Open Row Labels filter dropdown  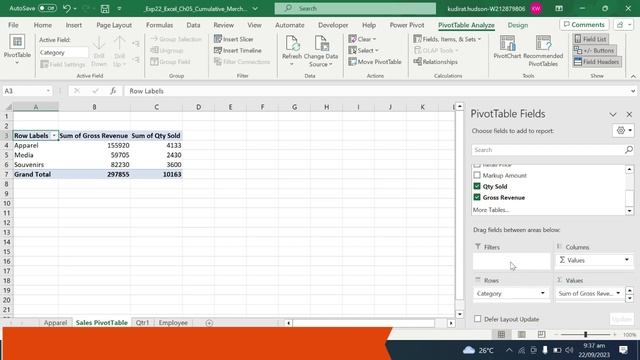54,136
